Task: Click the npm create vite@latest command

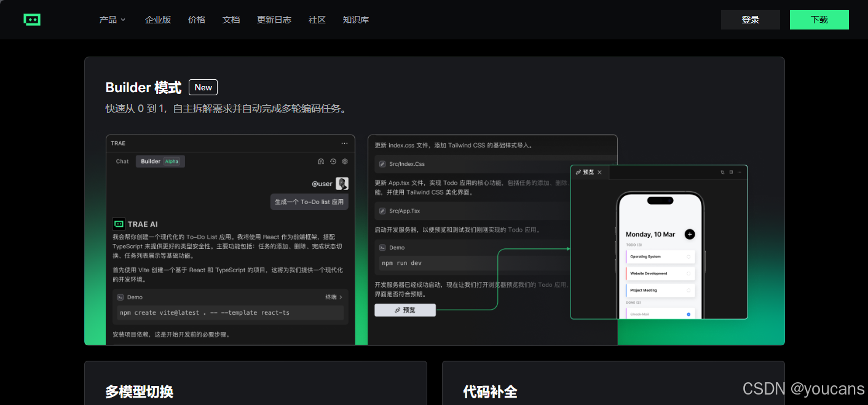Action: (205, 313)
